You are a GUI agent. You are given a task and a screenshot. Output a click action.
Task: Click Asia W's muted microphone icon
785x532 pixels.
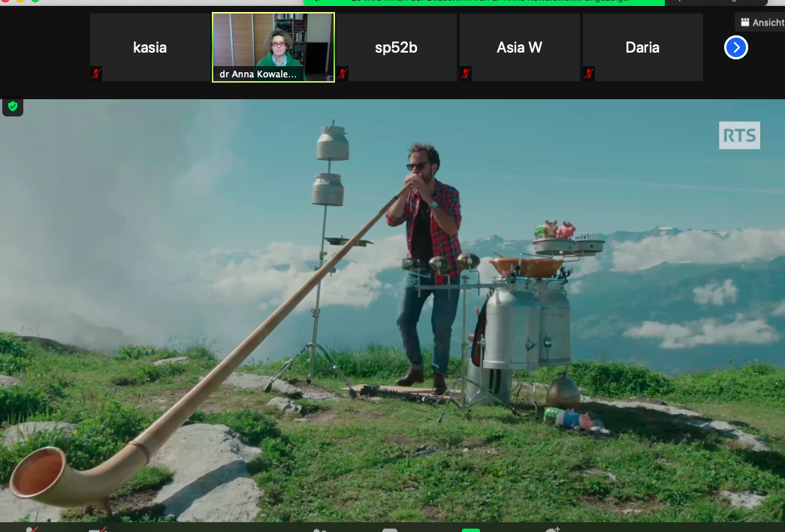click(x=466, y=74)
